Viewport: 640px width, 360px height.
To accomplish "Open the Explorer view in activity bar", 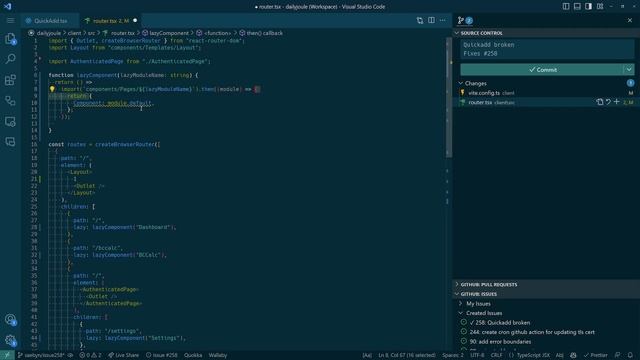I will coord(10,39).
